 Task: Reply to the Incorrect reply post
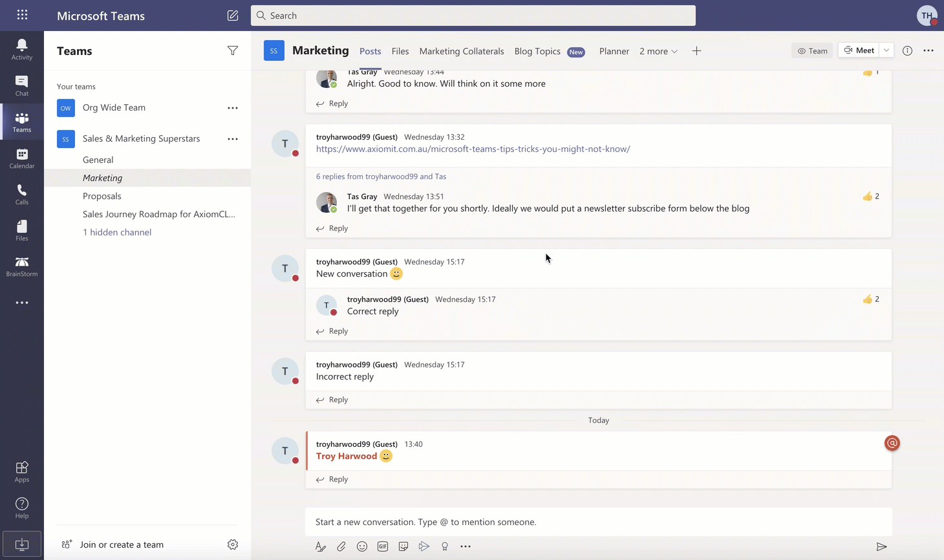coord(332,400)
